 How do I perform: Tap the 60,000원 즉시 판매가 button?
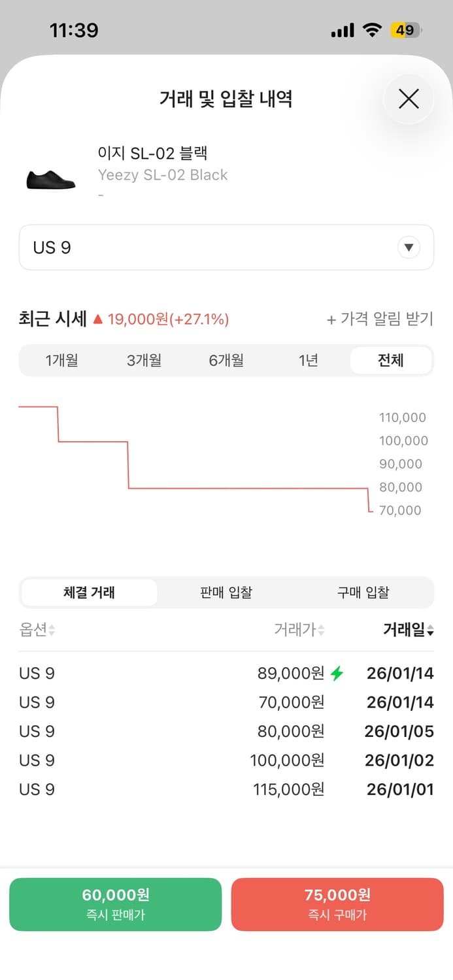pyautogui.click(x=116, y=904)
